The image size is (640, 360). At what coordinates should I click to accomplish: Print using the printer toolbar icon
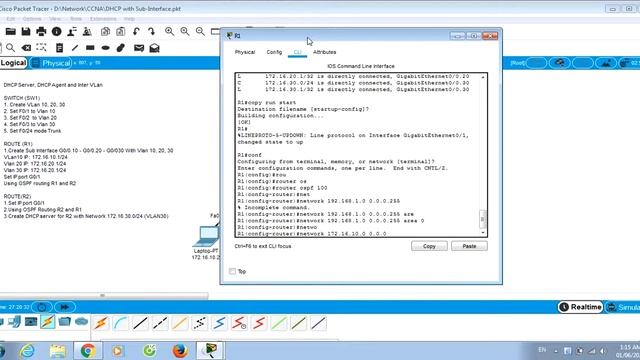[x=41, y=31]
